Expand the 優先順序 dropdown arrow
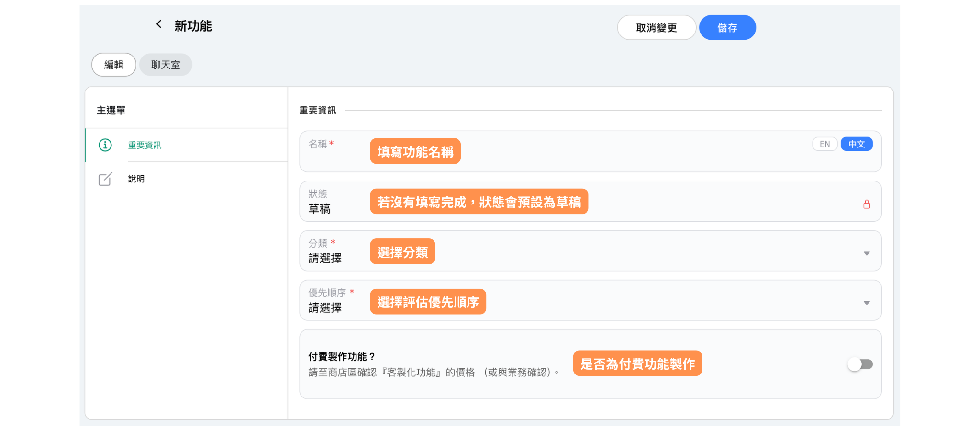 [867, 303]
